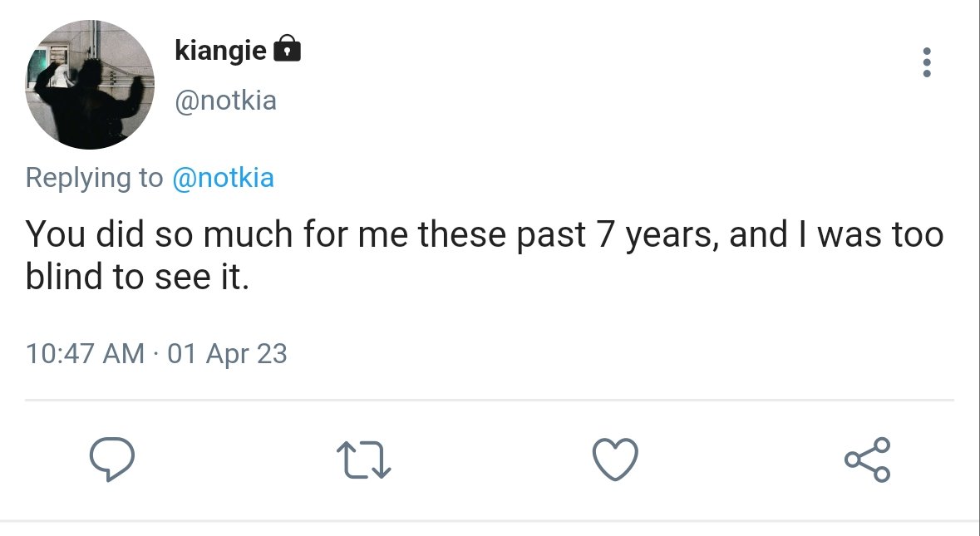The width and height of the screenshot is (980, 536).
Task: Click the reply speech bubble icon
Action: pyautogui.click(x=112, y=460)
